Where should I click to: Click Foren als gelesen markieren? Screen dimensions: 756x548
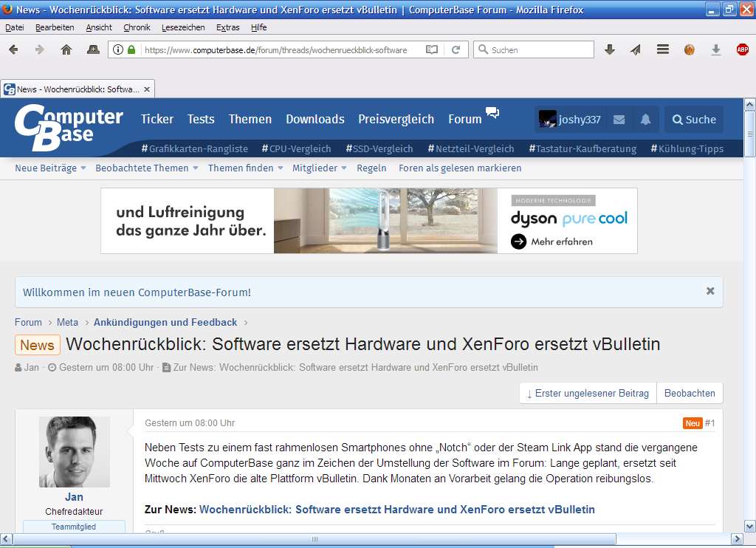pyautogui.click(x=460, y=168)
